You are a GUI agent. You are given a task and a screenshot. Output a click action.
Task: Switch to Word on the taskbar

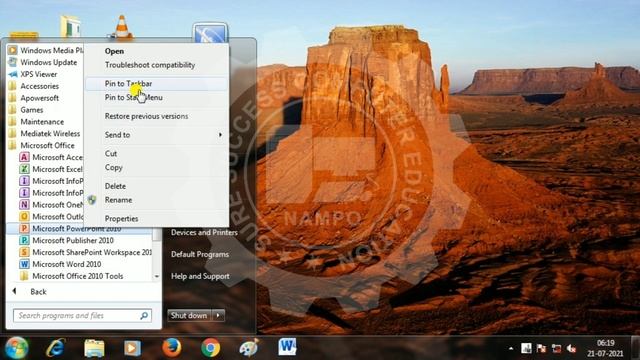287,347
